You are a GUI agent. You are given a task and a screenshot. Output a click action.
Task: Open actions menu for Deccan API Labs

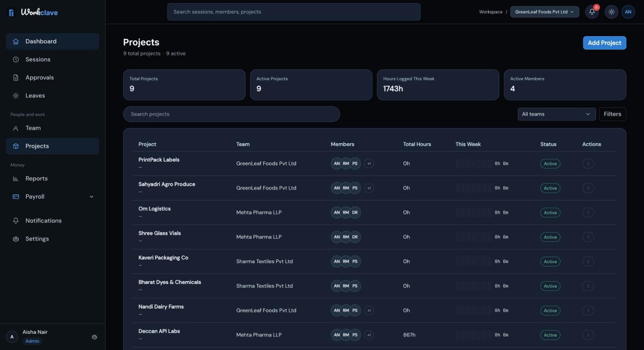click(x=588, y=335)
